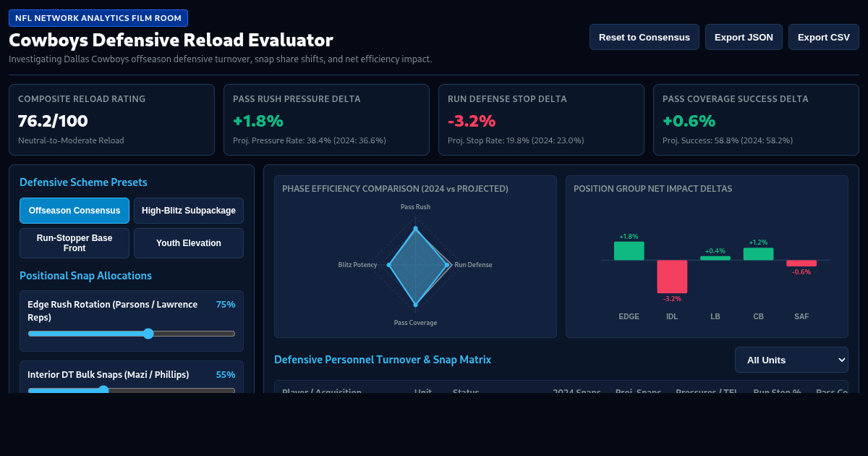This screenshot has height=456, width=868.
Task: Click Interior DT Bulk Snaps slider handle
Action: (x=103, y=390)
